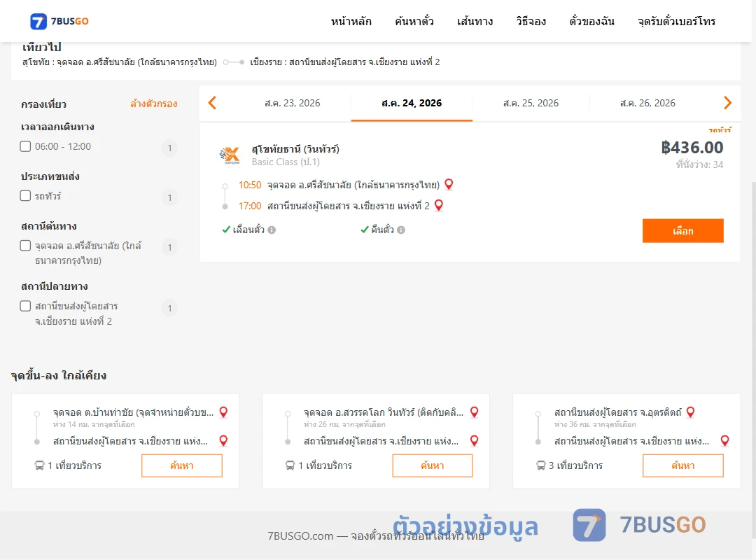This screenshot has height=560, width=756.
Task: Show previous dates with left chevron
Action: [x=212, y=103]
